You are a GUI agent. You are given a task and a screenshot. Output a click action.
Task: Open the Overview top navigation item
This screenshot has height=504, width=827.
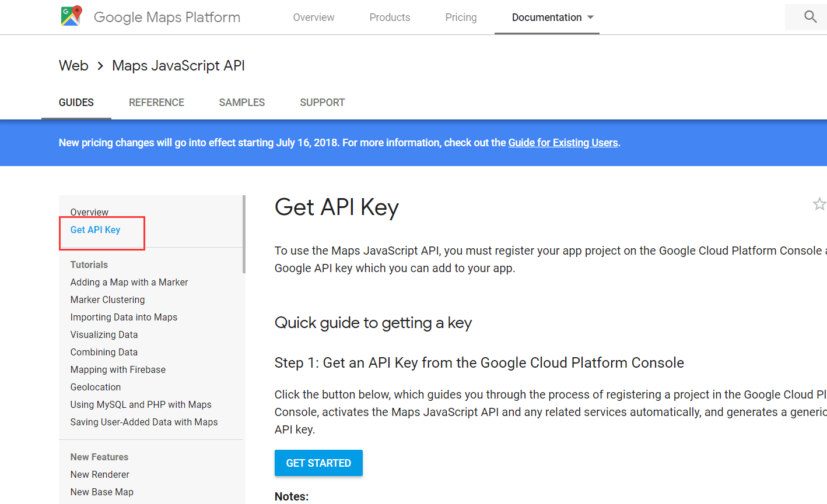(313, 17)
